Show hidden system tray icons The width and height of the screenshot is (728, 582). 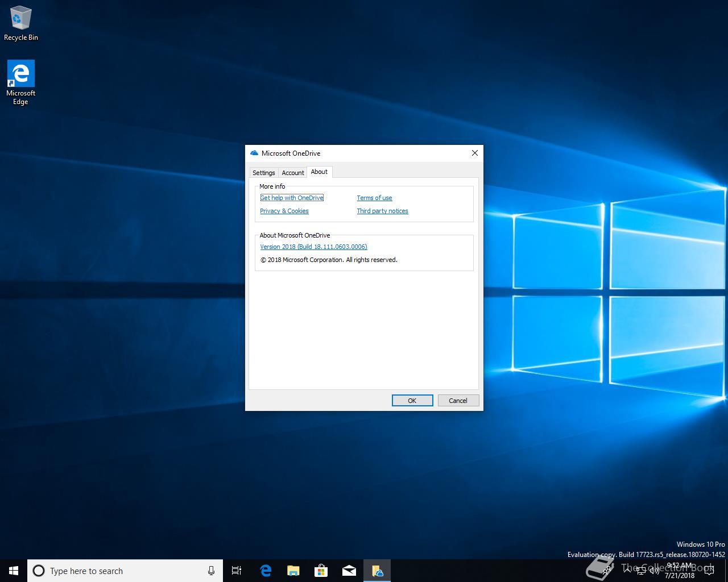[627, 571]
